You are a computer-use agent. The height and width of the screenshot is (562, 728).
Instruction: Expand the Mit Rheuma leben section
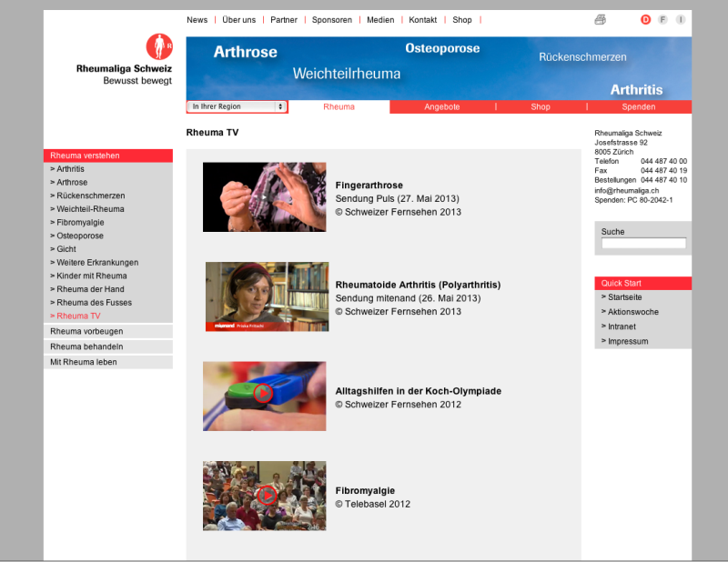84,362
